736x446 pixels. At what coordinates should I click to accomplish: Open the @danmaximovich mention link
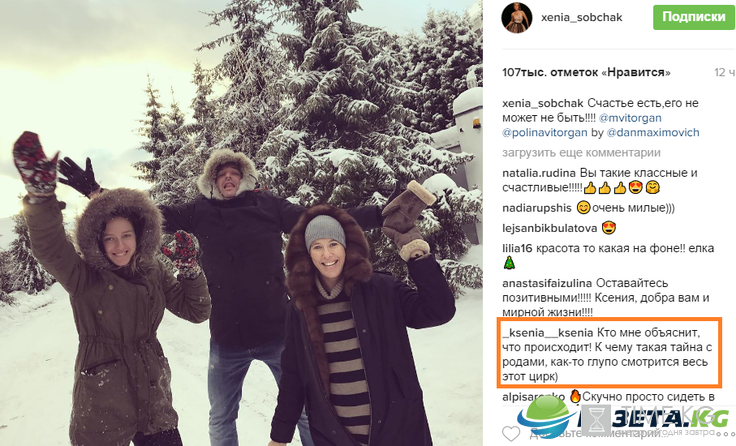pyautogui.click(x=653, y=132)
